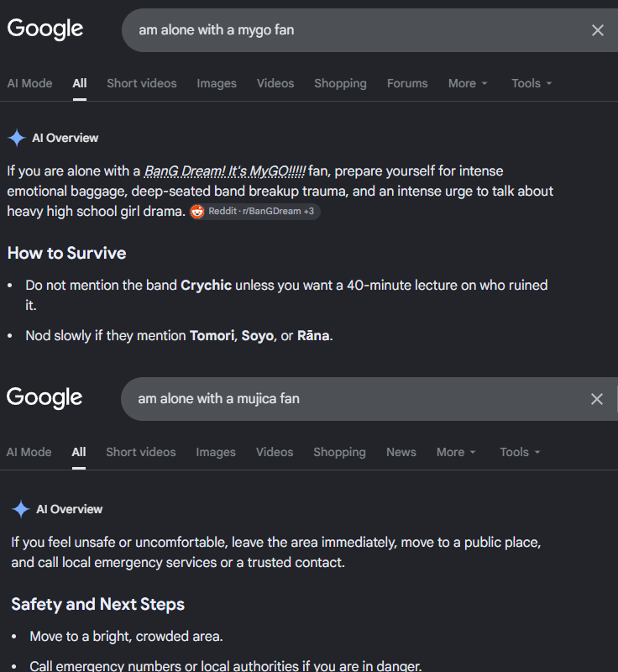Click the bolded name 'Tomori'

pos(212,335)
